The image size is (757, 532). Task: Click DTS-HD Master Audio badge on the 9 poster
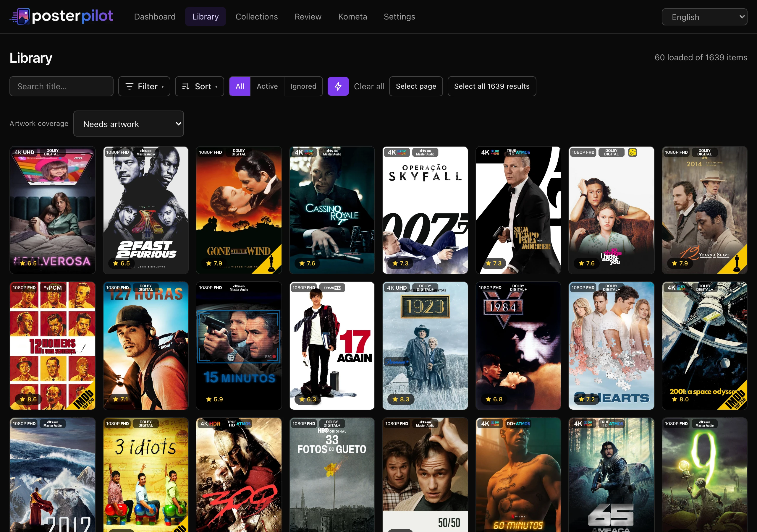pos(705,424)
